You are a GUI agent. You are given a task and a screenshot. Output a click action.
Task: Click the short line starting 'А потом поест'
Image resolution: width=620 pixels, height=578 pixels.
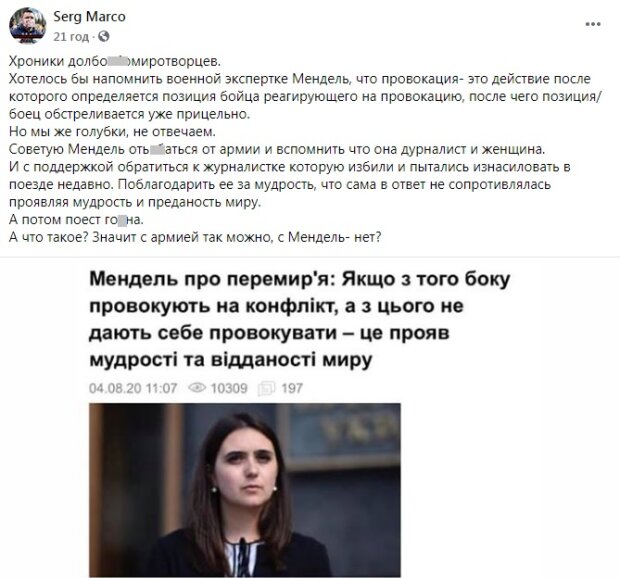76,219
